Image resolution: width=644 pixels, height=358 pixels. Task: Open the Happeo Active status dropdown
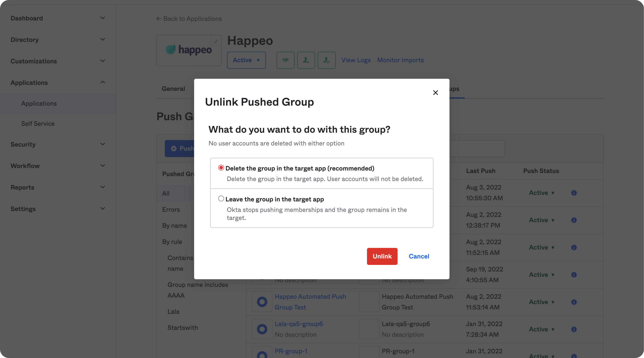[246, 60]
